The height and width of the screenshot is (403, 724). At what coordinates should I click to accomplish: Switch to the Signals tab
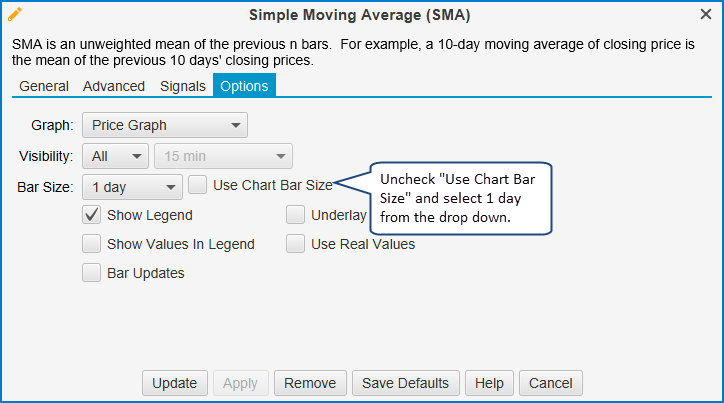coord(183,86)
